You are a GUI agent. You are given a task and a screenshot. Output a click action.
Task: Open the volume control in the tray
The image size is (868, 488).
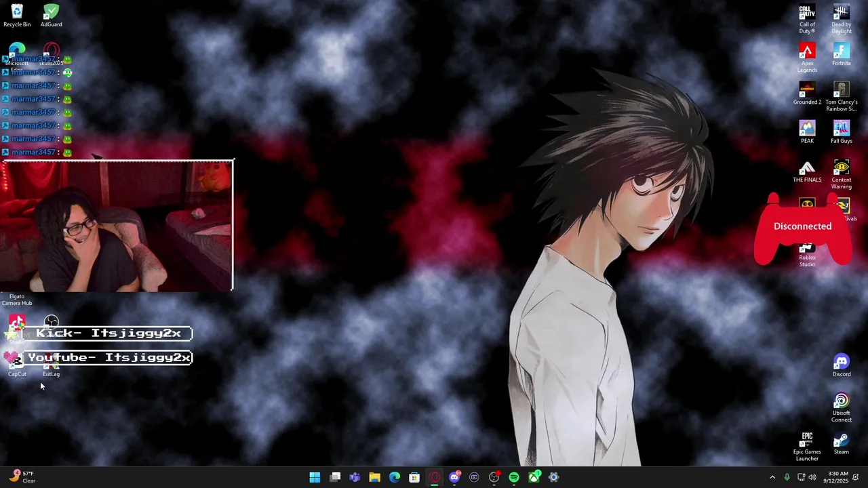click(812, 477)
